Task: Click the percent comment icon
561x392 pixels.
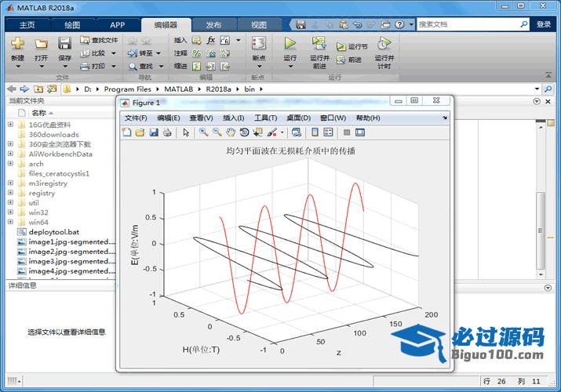Action: pyautogui.click(x=196, y=53)
